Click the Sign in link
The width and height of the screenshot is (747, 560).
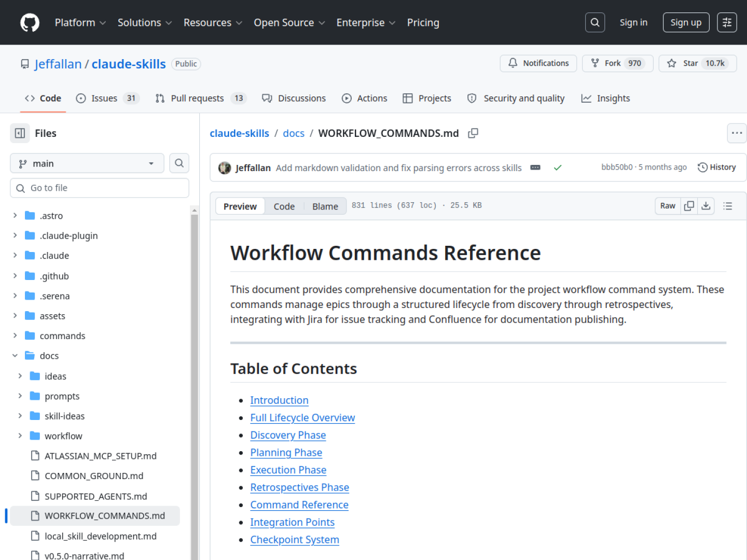click(633, 22)
